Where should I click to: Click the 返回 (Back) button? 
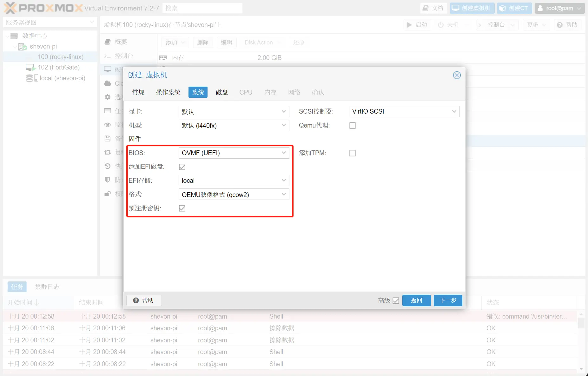click(x=416, y=300)
